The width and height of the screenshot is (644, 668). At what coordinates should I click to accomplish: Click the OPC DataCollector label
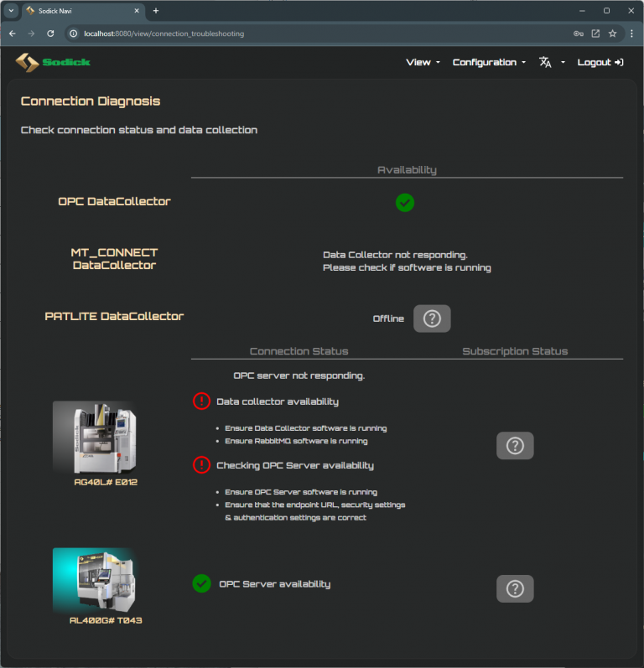[x=114, y=201]
